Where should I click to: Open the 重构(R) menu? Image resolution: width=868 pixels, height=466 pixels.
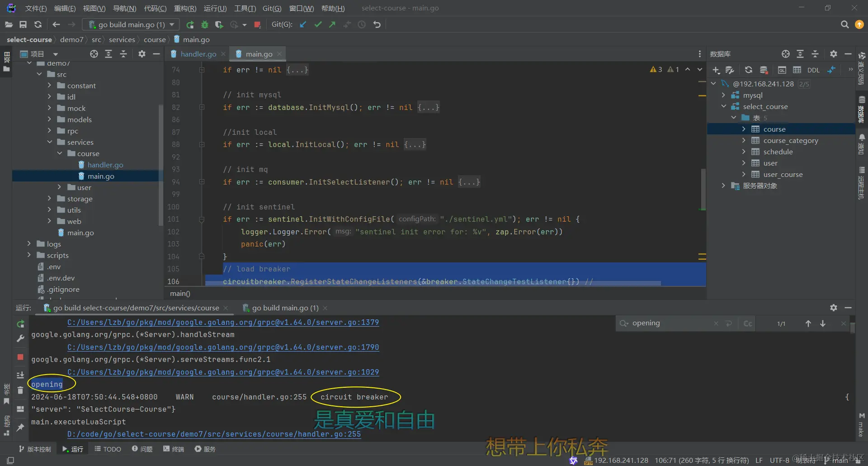[185, 8]
